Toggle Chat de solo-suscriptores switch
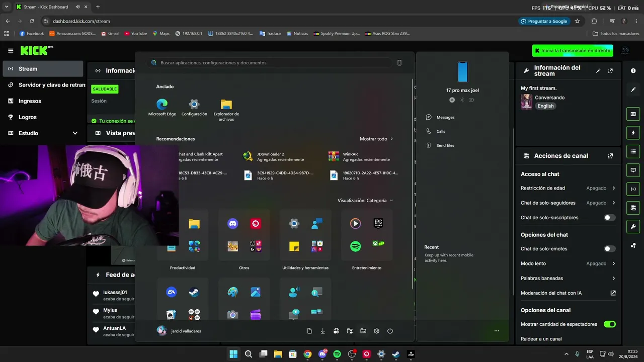This screenshot has height=362, width=644. click(x=609, y=218)
